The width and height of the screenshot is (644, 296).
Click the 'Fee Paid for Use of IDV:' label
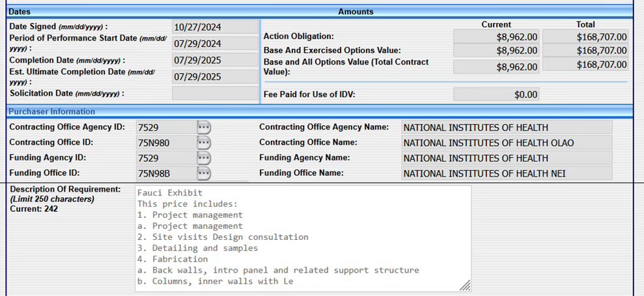click(309, 94)
